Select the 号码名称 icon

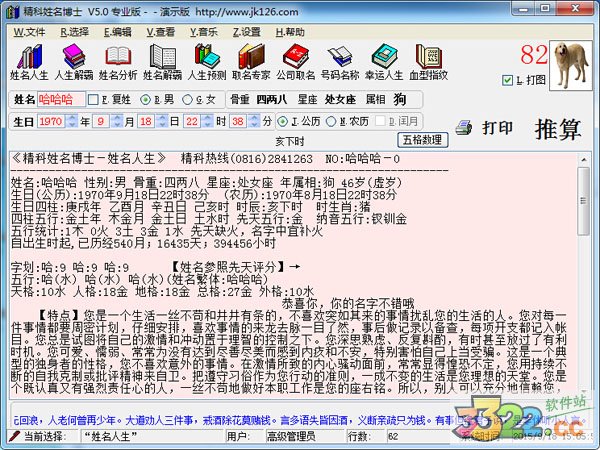(x=340, y=62)
